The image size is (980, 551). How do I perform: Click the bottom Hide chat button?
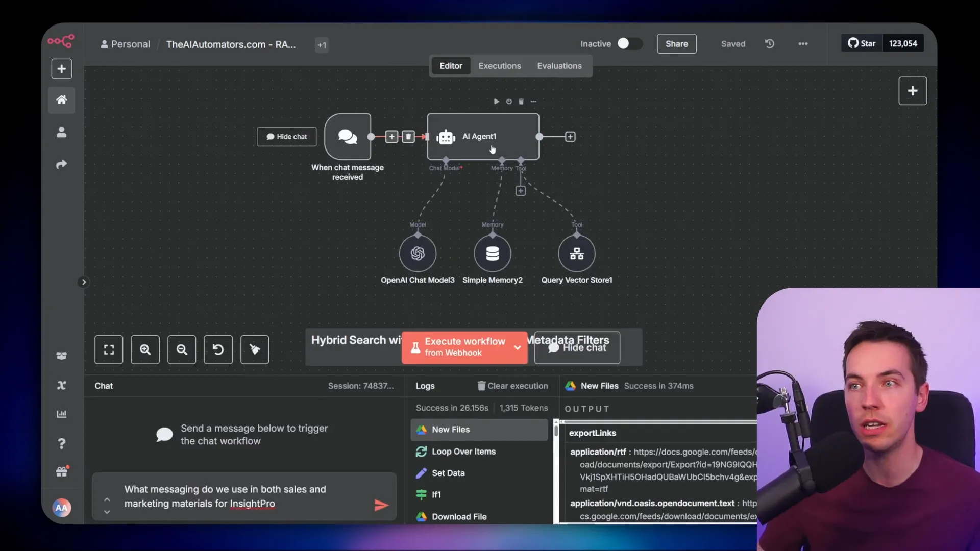[577, 348]
